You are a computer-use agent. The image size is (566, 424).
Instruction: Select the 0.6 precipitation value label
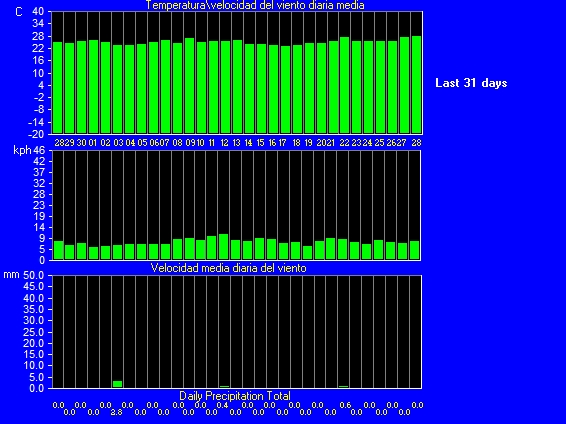tap(345, 405)
